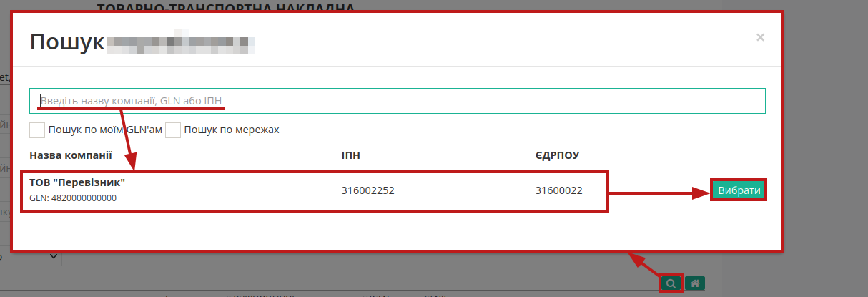Focus the company name, GLN or ІПН search field
The width and height of the screenshot is (868, 297).
[x=398, y=101]
